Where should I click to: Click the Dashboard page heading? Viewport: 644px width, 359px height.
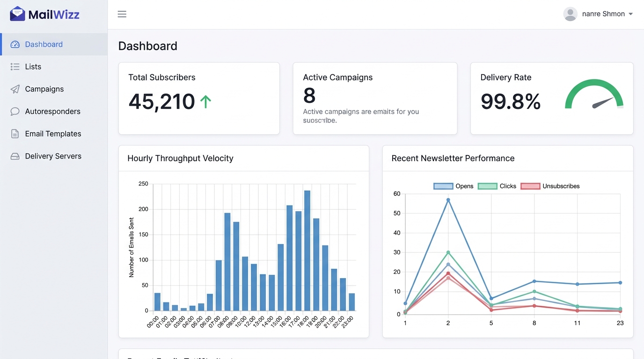148,46
